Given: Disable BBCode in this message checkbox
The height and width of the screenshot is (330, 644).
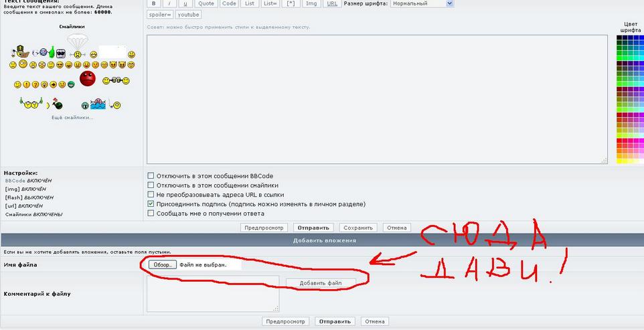Looking at the screenshot, I should (151, 176).
